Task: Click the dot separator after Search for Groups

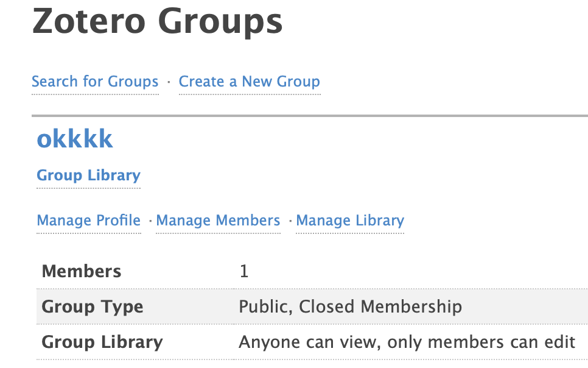Action: pyautogui.click(x=169, y=82)
